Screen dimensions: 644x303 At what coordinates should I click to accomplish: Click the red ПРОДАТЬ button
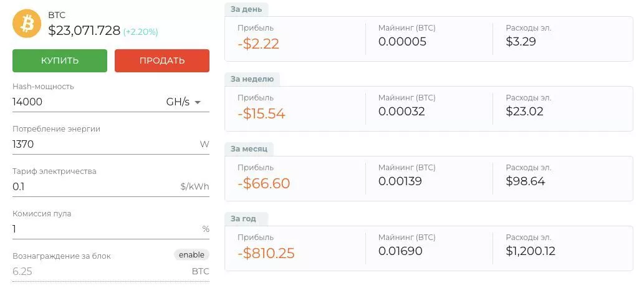[x=162, y=60]
